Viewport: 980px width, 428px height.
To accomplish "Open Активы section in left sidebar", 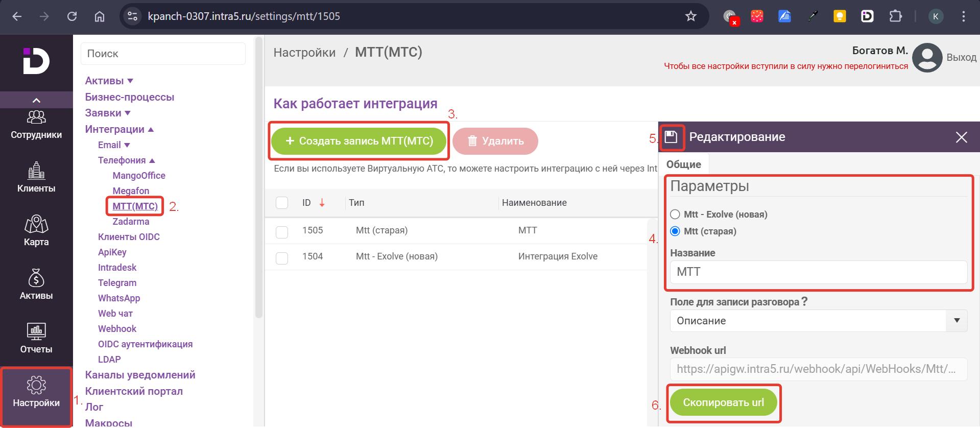I will click(36, 285).
